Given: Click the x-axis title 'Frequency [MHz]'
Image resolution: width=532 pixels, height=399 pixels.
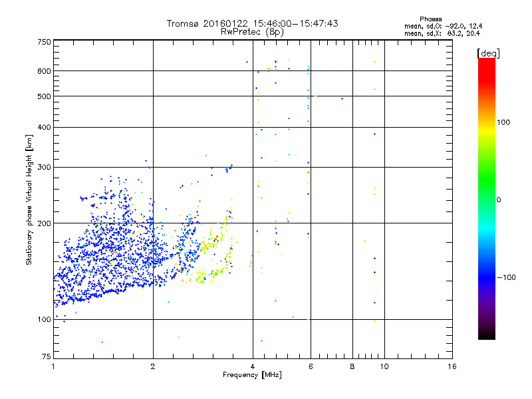Looking at the screenshot, I should tap(252, 375).
